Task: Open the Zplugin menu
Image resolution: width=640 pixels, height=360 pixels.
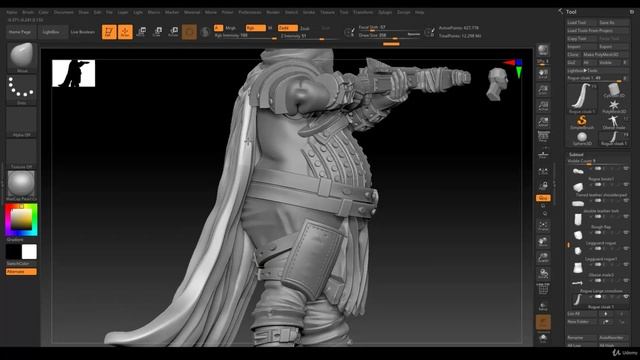Action: click(384, 12)
